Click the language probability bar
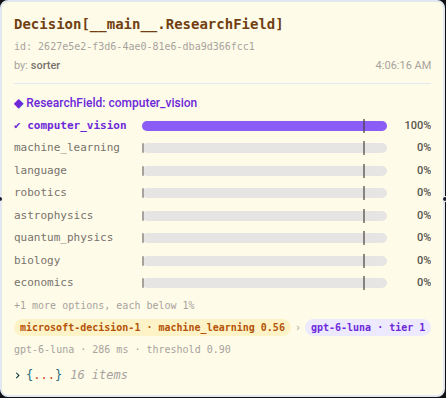The width and height of the screenshot is (446, 398). point(264,171)
